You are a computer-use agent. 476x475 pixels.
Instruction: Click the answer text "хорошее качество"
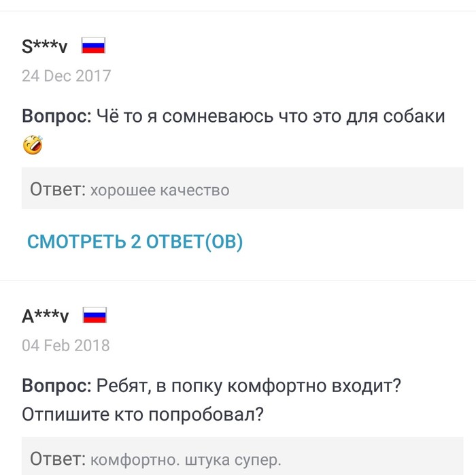pyautogui.click(x=160, y=190)
